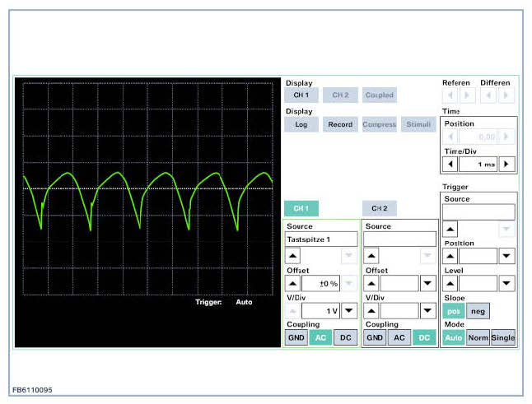Move Trigger Position up with arrow
The width and height of the screenshot is (532, 404).
tap(450, 256)
